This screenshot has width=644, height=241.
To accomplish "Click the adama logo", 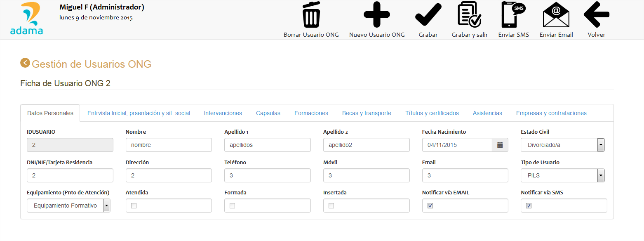I will (x=26, y=19).
